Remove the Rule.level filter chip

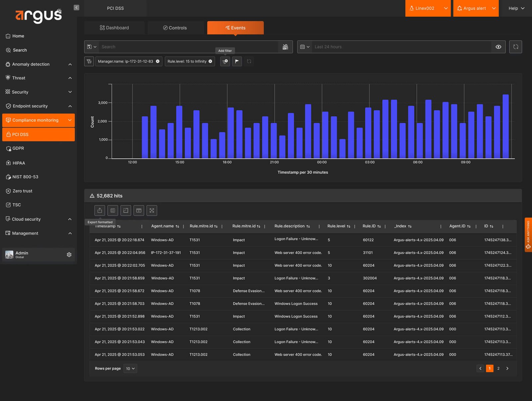click(x=210, y=61)
